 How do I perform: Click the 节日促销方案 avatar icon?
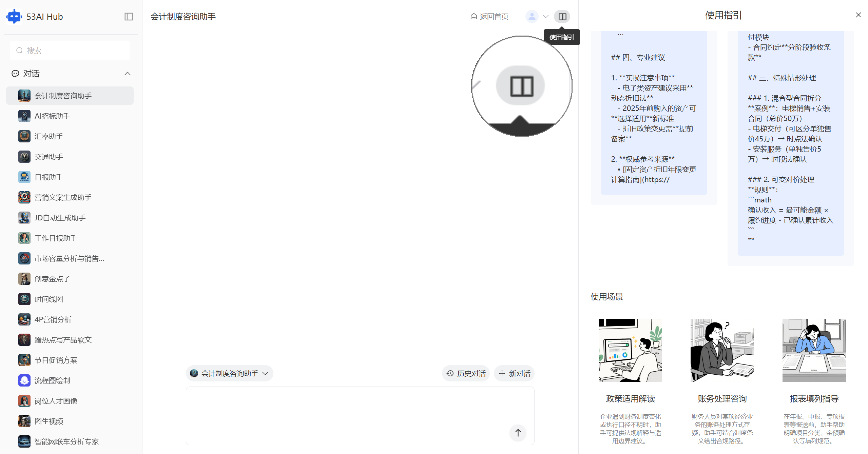click(24, 360)
